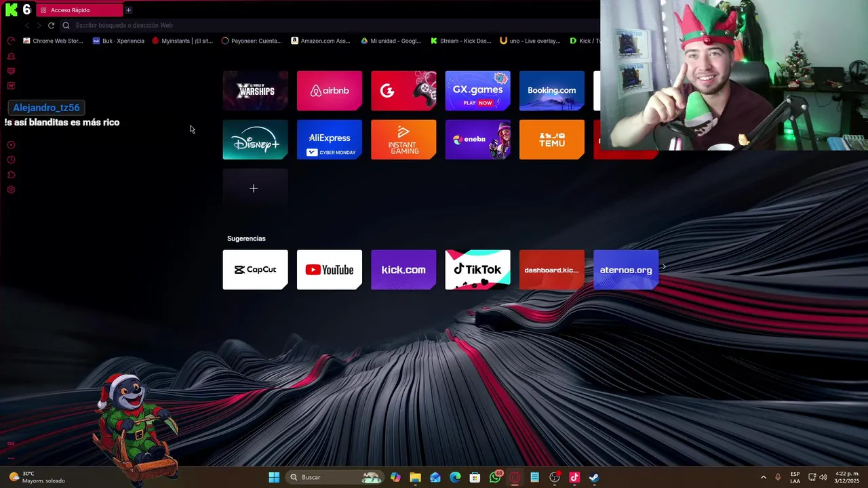
Task: Go back with the back arrow
Action: [x=27, y=25]
